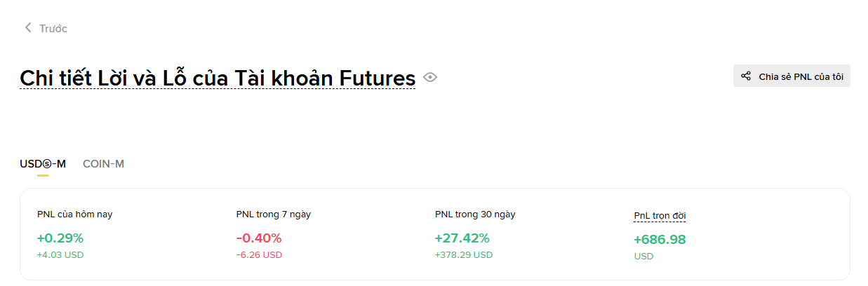
Task: Select today's +0.29% PNL percentage
Action: [60, 238]
